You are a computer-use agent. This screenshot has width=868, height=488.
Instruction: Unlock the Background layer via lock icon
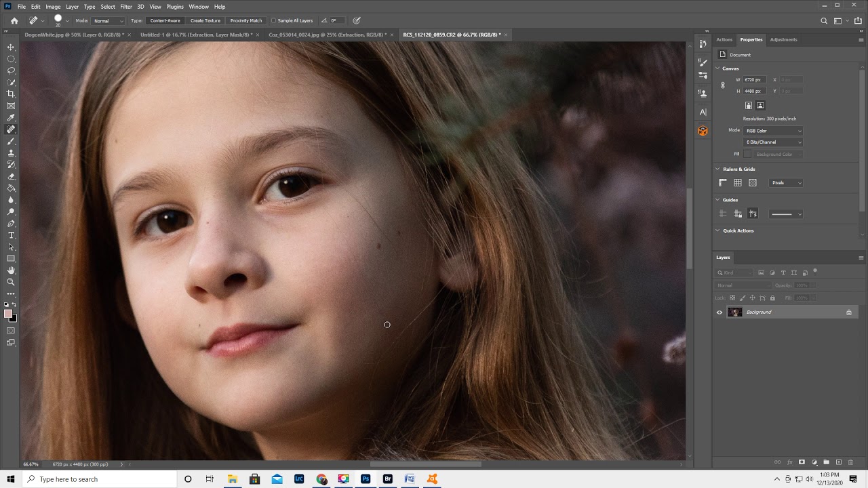(x=848, y=312)
